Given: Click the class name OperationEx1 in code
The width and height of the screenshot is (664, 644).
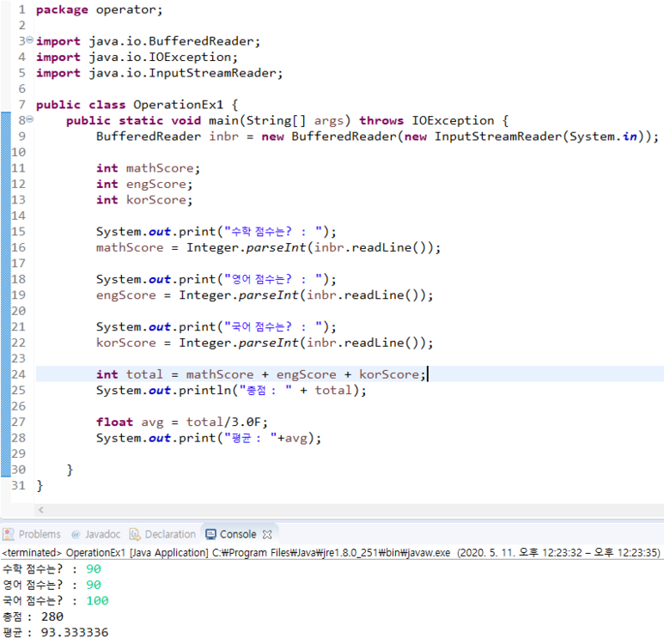Looking at the screenshot, I should [x=179, y=105].
